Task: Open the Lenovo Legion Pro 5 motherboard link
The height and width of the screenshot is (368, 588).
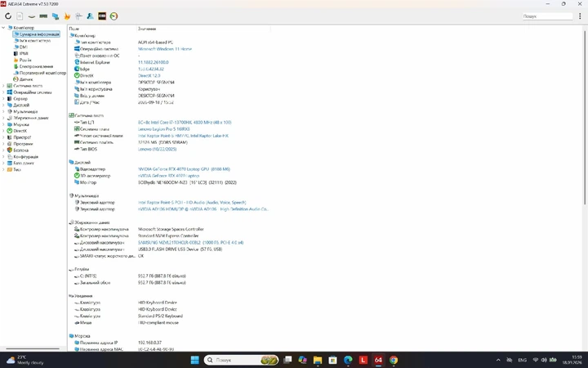Action: click(164, 129)
